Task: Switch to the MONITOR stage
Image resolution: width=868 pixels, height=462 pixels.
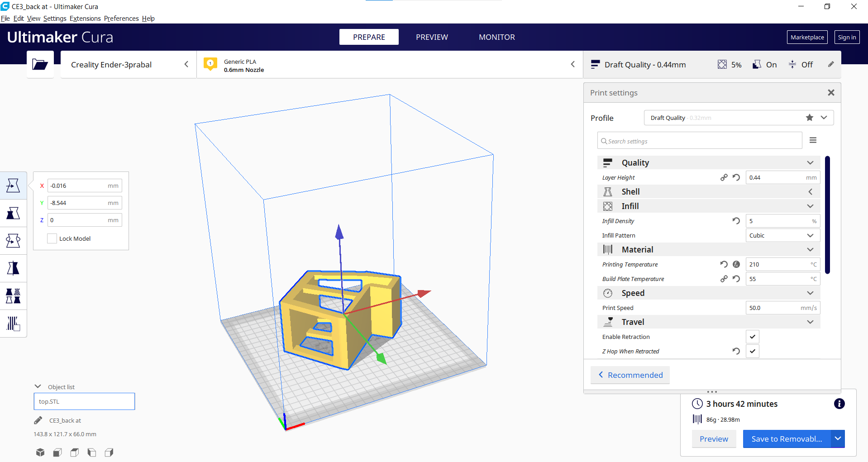Action: tap(497, 37)
